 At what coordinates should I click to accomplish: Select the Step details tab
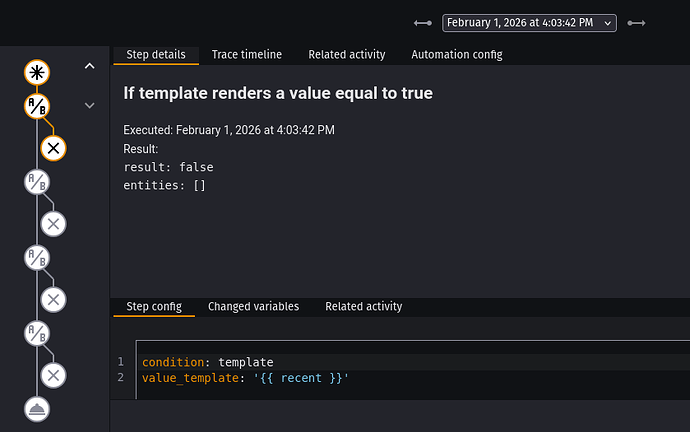[x=155, y=54]
